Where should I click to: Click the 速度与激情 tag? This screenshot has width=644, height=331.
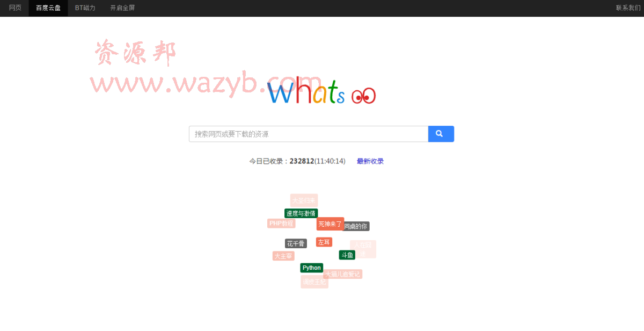[301, 213]
